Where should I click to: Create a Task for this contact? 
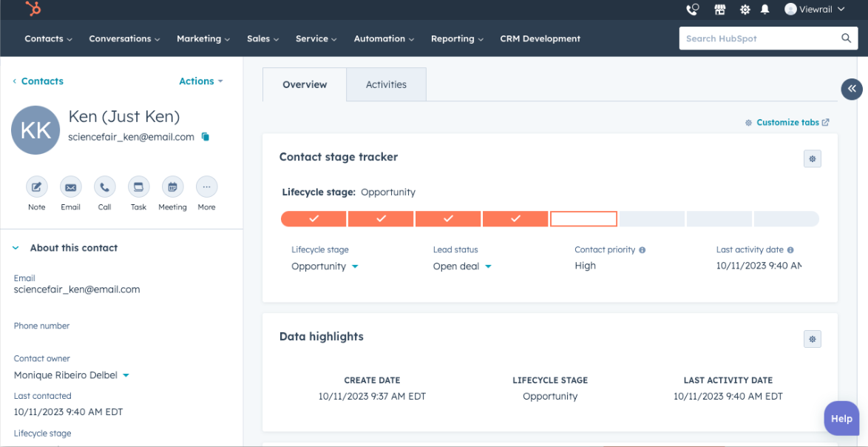(x=138, y=187)
